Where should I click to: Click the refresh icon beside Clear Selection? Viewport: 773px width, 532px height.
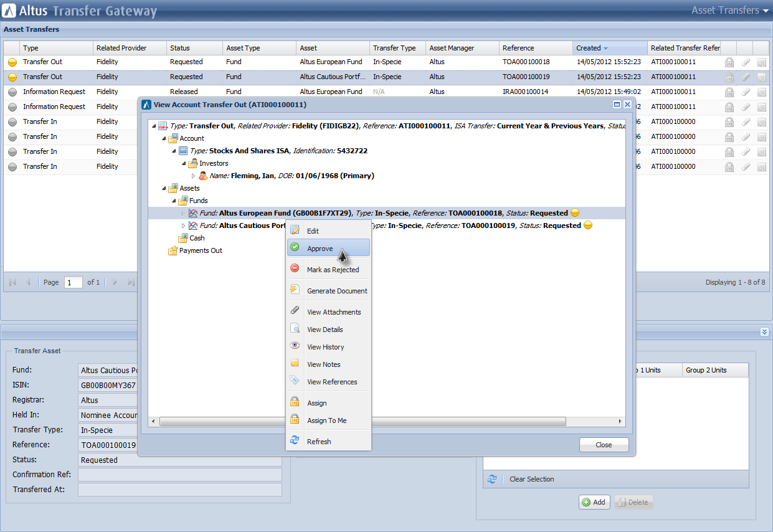point(492,479)
